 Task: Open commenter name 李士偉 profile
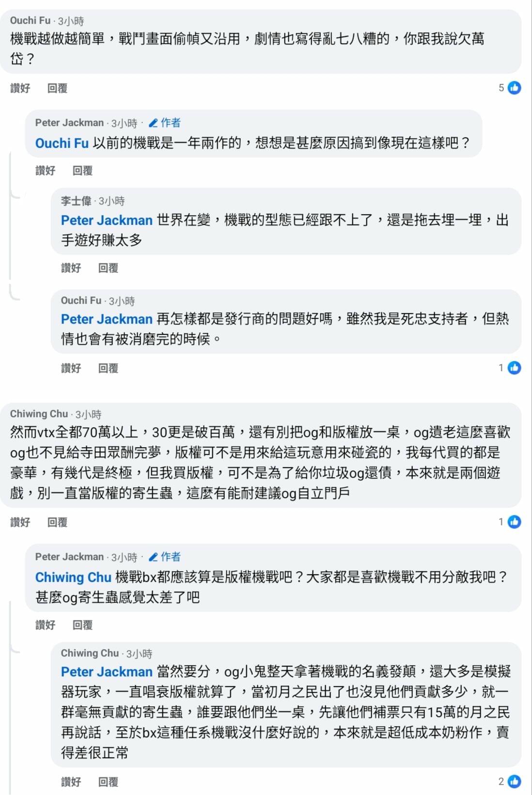click(76, 201)
